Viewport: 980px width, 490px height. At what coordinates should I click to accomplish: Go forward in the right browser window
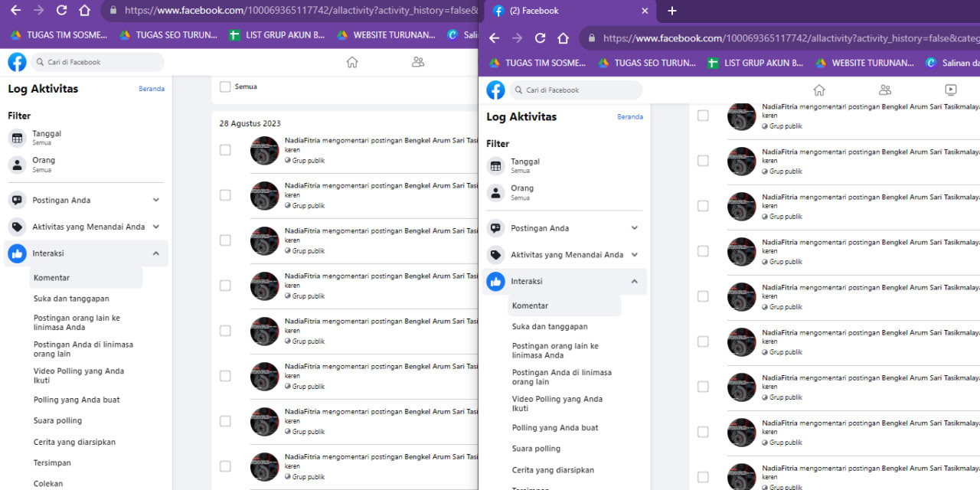point(517,38)
